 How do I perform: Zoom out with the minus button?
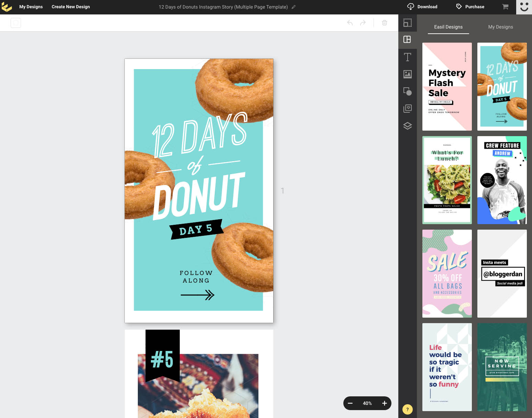[x=350, y=403]
